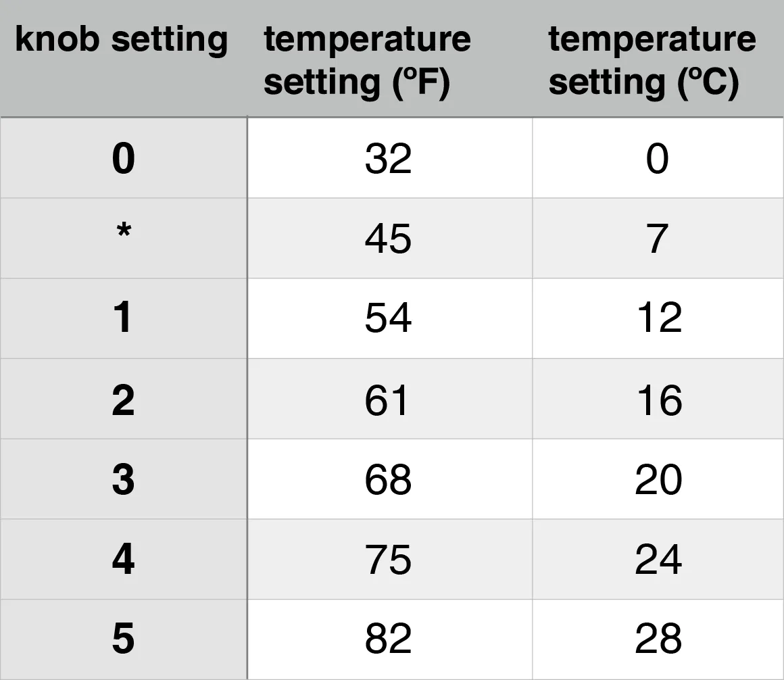The image size is (784, 680).
Task: Select the 28 °C cell
Action: 658,639
